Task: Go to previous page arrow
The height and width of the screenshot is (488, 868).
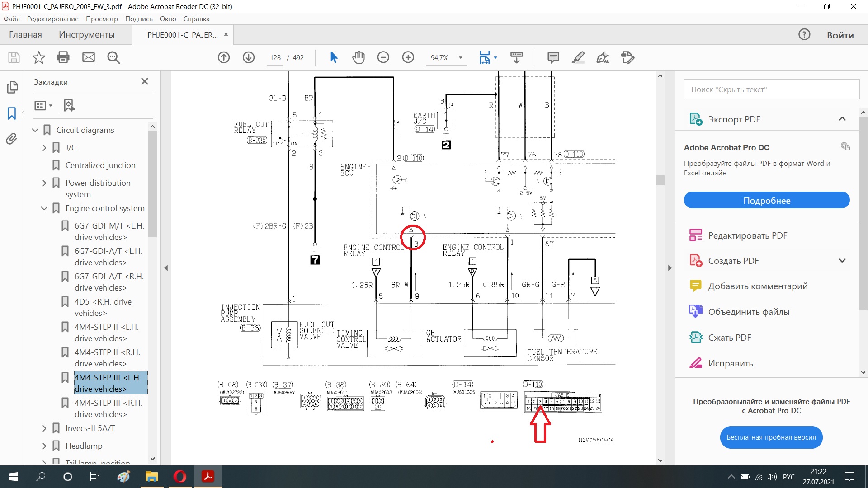Action: (x=224, y=57)
